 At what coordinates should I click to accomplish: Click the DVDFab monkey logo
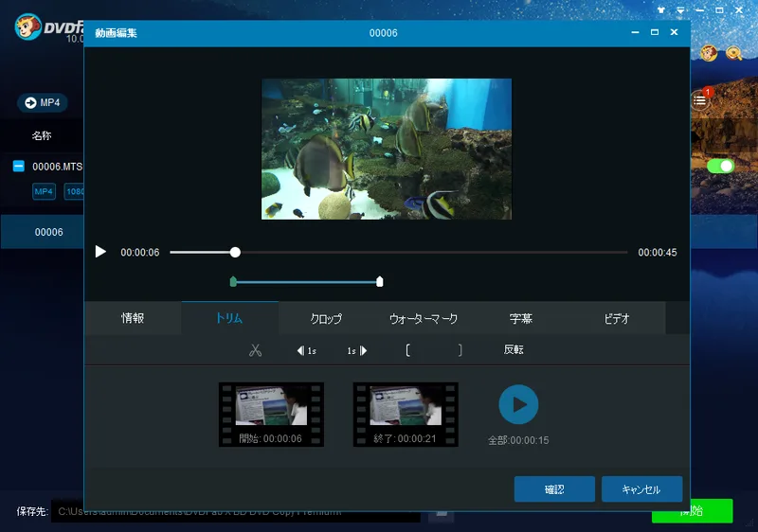(x=28, y=27)
